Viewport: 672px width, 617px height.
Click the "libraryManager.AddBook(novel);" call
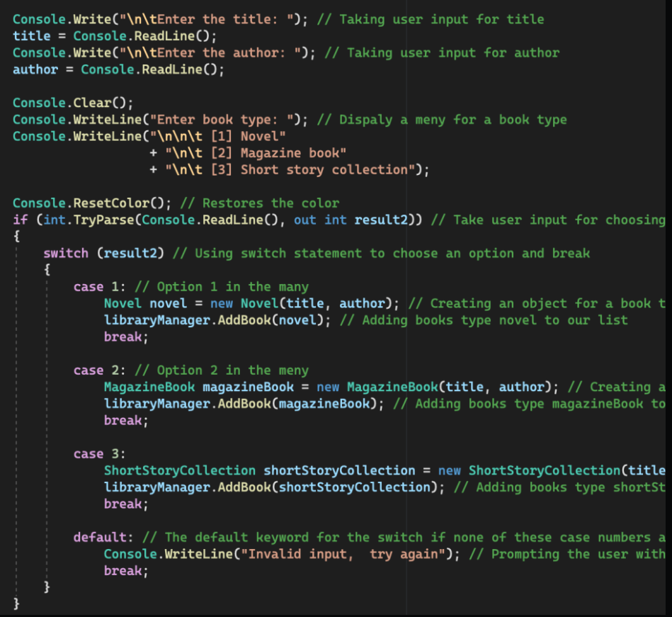coord(217,320)
